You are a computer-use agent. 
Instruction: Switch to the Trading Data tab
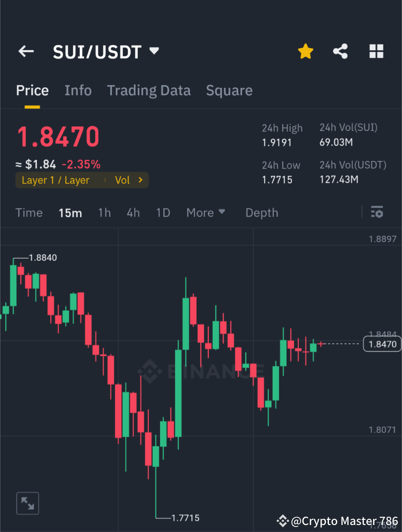tap(148, 90)
